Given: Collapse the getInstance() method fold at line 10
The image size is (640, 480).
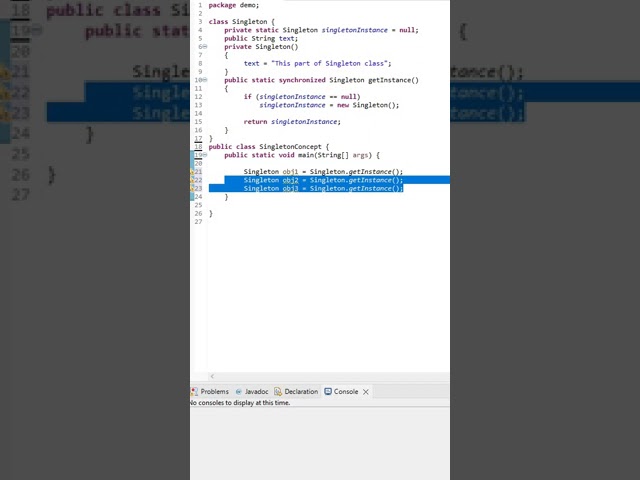Looking at the screenshot, I should pos(205,80).
